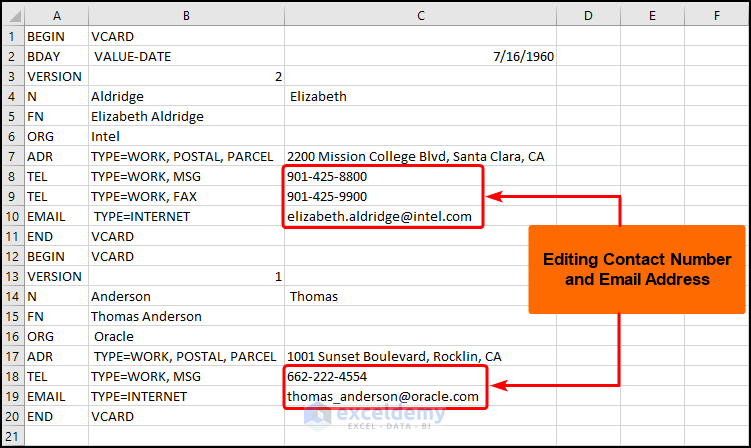Click version value 1 cell

186,276
